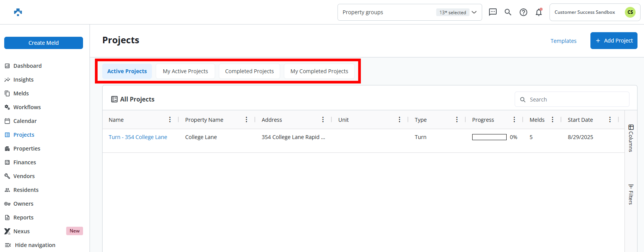
Task: Click the Property Meld logo
Action: pos(18,12)
